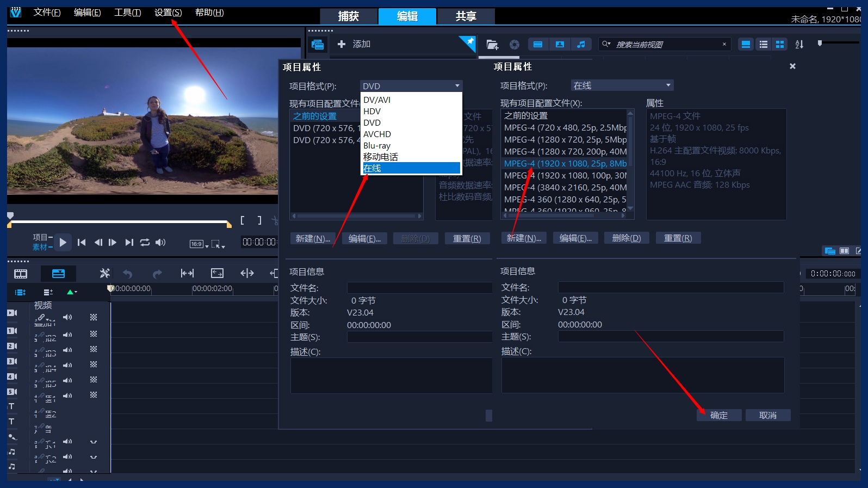The image size is (868, 488).
Task: Switch to timeline view
Action: (x=58, y=274)
